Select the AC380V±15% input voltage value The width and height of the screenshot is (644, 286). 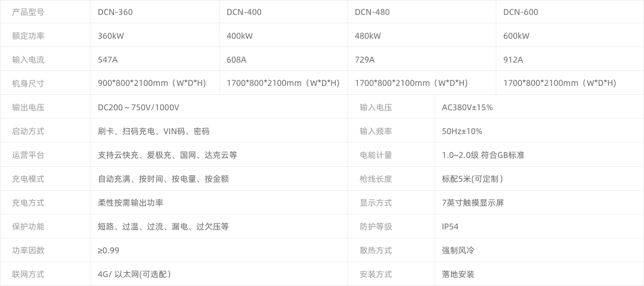coord(467,107)
